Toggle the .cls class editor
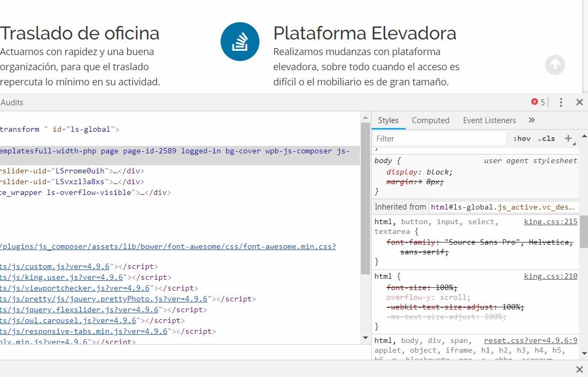This screenshot has width=588, height=377. (x=546, y=139)
